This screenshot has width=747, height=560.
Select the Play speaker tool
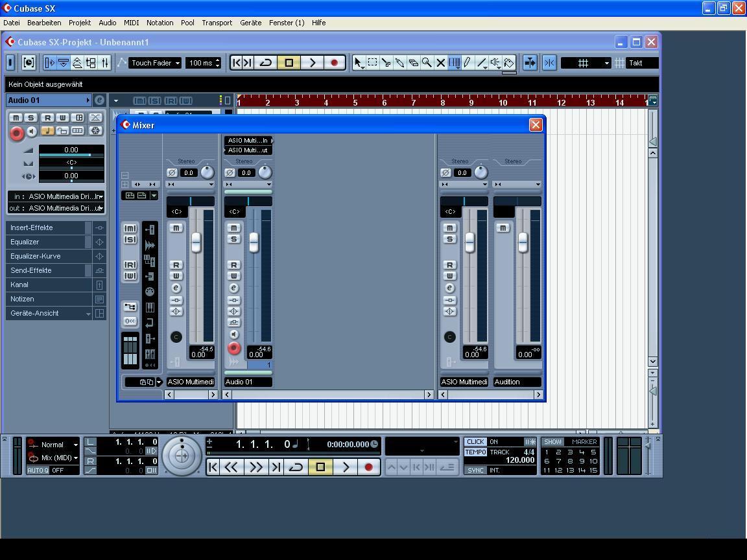[495, 62]
